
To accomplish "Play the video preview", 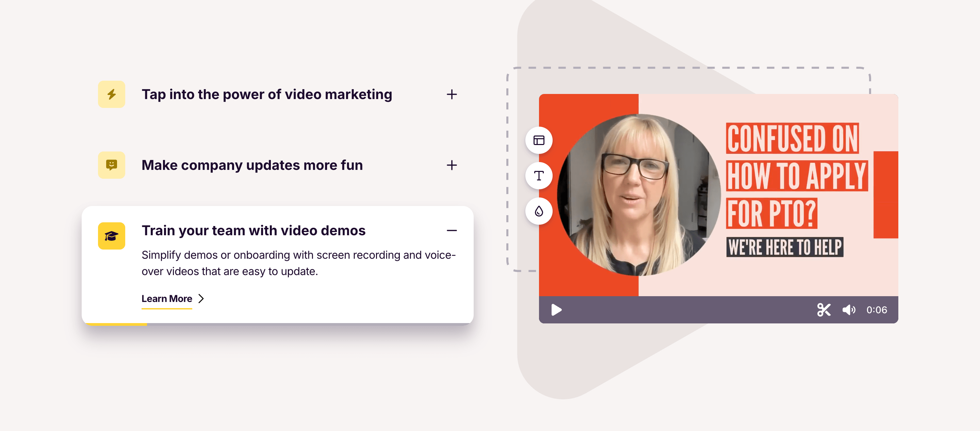I will pyautogui.click(x=556, y=310).
